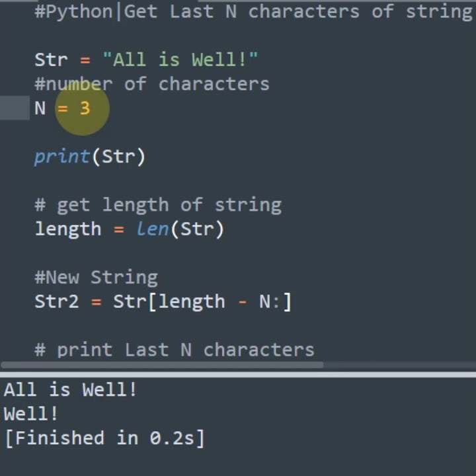Click the Str variable in the first assignment
476x476 pixels.
pyautogui.click(x=51, y=59)
